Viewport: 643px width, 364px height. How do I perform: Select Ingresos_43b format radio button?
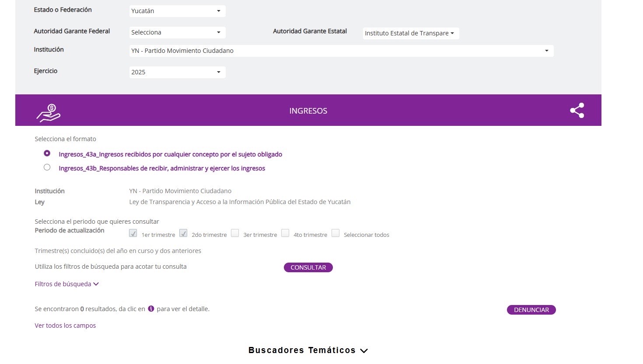tap(47, 167)
